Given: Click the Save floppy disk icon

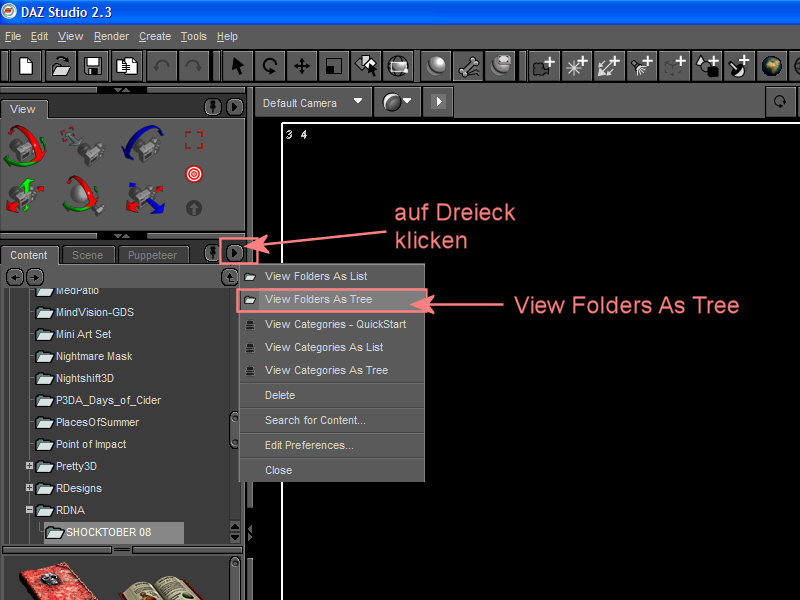Looking at the screenshot, I should pyautogui.click(x=93, y=66).
